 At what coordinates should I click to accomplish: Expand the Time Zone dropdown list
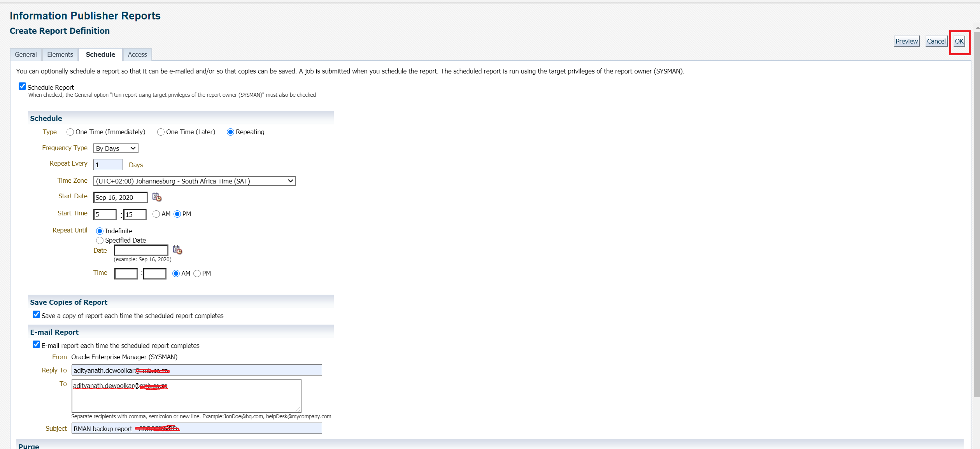point(195,181)
